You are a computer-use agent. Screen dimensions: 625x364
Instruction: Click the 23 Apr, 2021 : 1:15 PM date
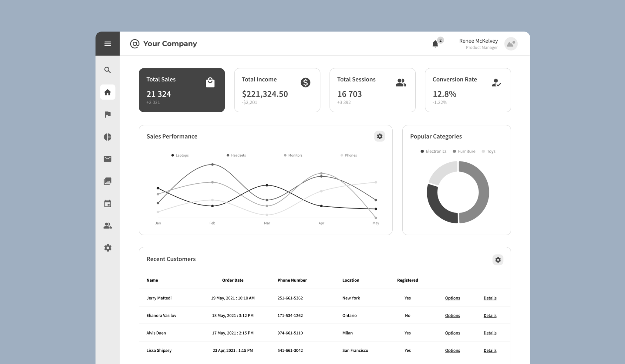(232, 351)
